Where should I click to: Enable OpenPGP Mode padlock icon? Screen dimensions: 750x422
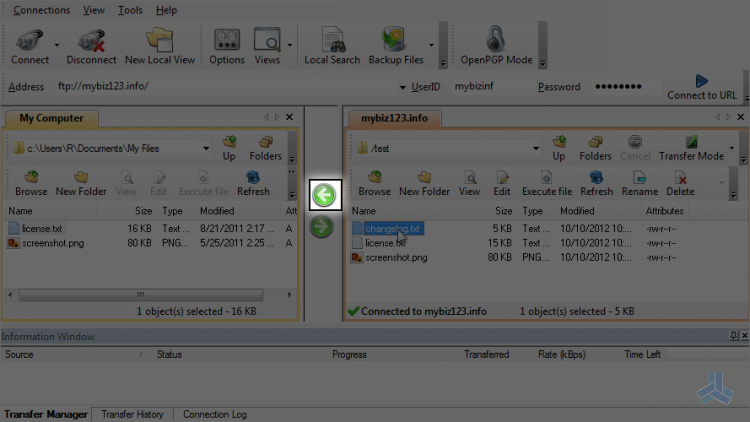pyautogui.click(x=496, y=39)
